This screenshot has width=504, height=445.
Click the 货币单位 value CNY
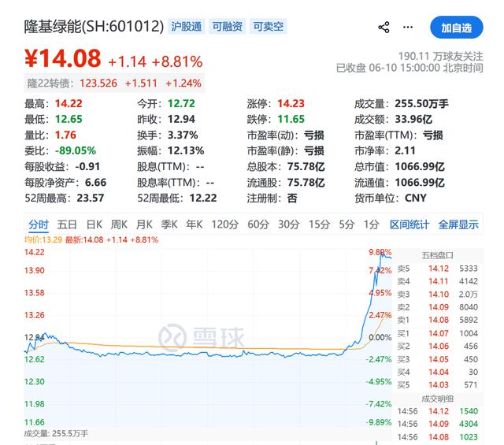click(416, 198)
